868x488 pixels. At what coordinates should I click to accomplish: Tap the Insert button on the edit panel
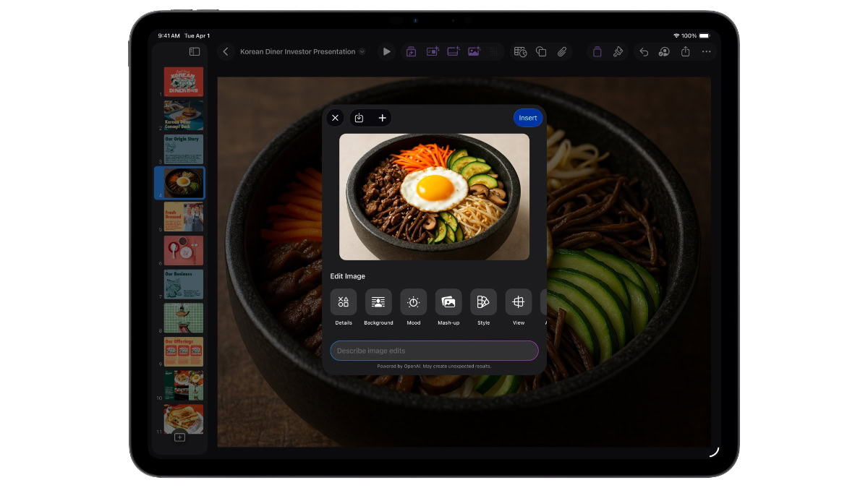tap(527, 118)
